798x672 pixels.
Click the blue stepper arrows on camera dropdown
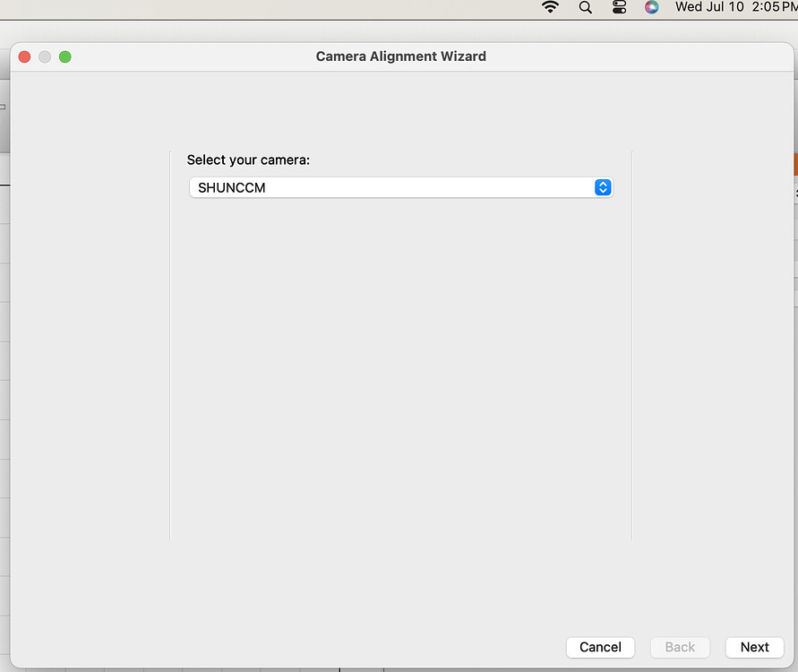[x=603, y=187]
